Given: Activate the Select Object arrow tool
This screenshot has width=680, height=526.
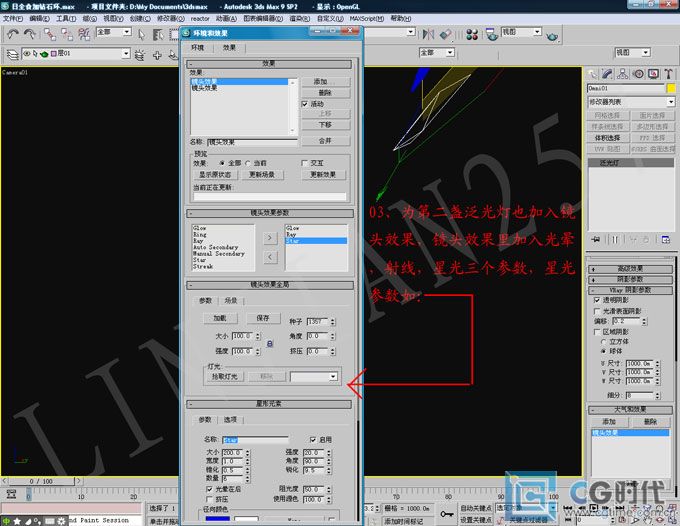Looking at the screenshot, I should [141, 34].
